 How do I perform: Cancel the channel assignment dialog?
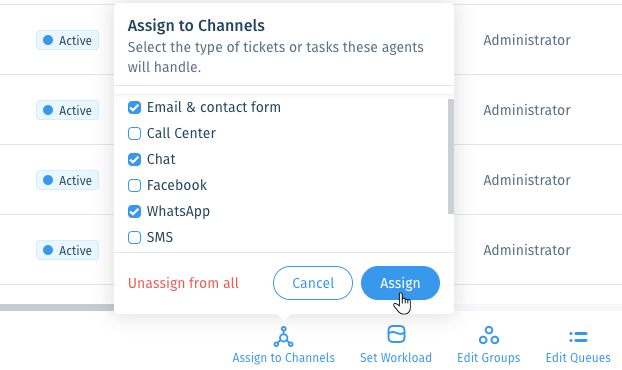[x=313, y=283]
